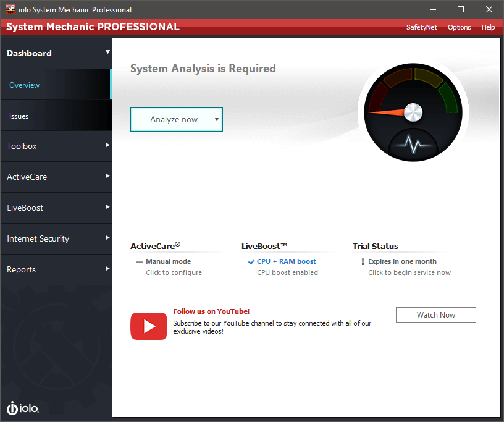Click the 'Click to configure' link

tap(174, 272)
